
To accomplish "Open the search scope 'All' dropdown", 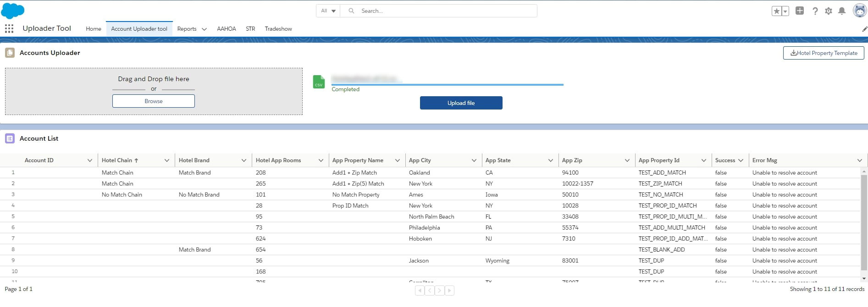I will 328,11.
